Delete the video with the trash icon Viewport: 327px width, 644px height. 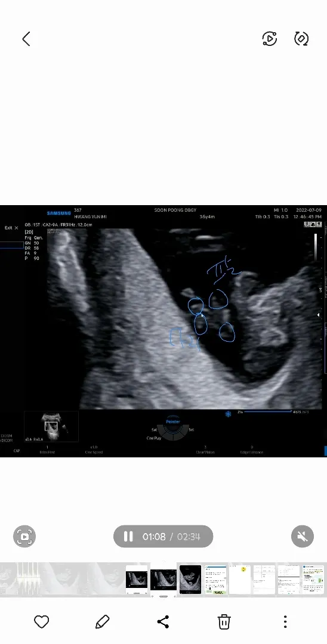224,621
